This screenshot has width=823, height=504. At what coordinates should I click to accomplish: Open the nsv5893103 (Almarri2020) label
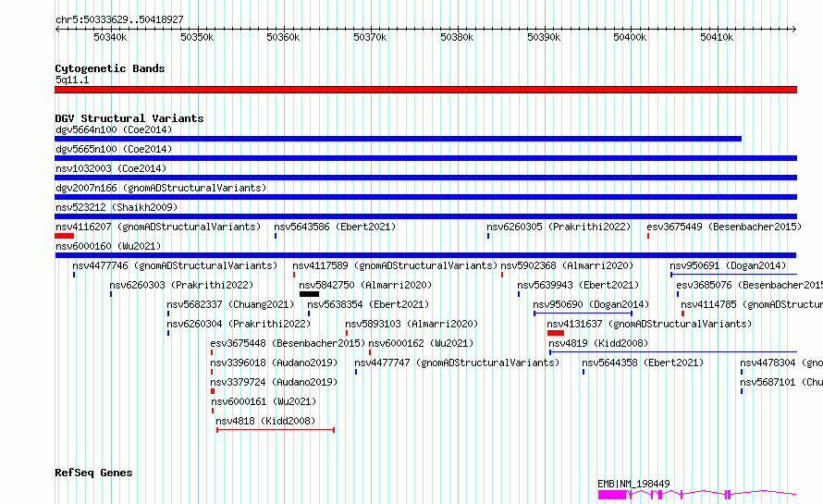coord(411,324)
